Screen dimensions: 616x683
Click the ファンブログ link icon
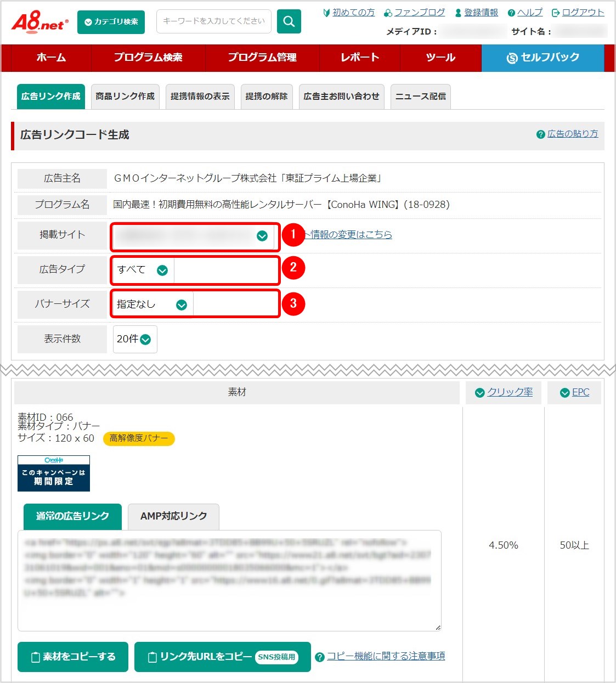tap(387, 13)
